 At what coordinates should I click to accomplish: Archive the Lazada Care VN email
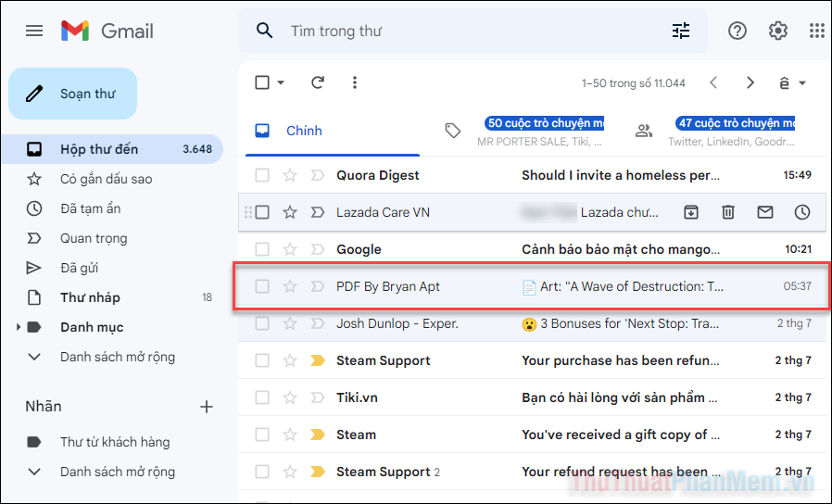click(x=691, y=212)
